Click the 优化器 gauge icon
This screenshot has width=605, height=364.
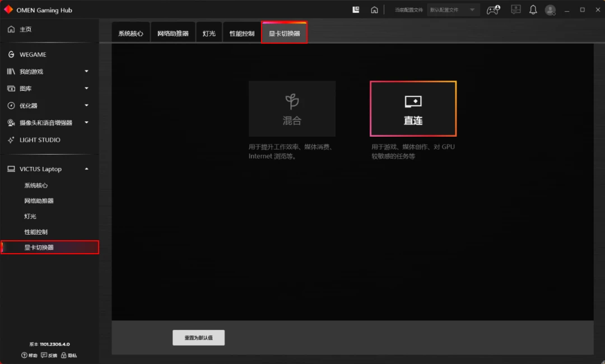click(11, 106)
